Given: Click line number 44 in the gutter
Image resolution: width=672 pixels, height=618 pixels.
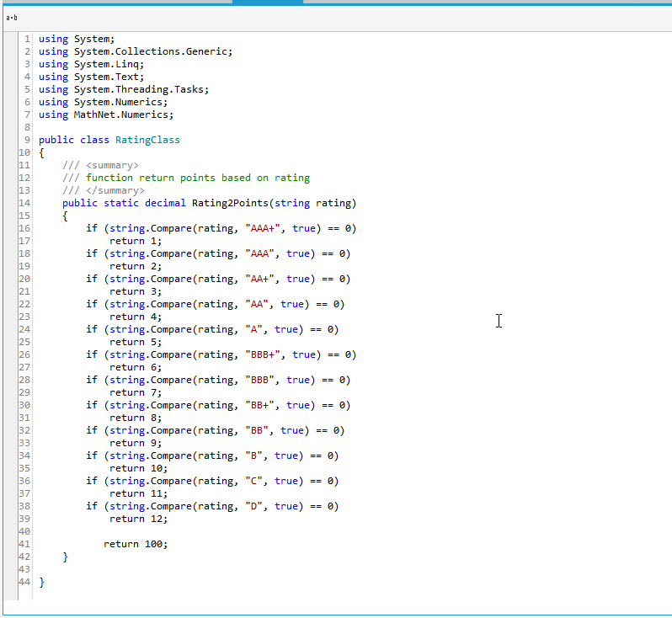Looking at the screenshot, I should (x=24, y=583).
